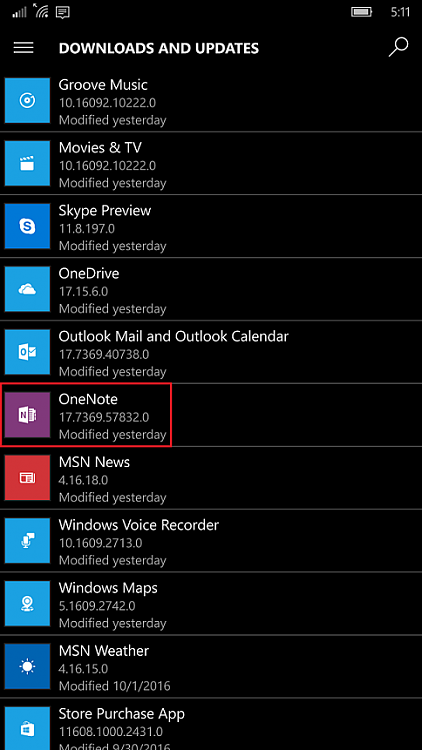Select the "Windows Voice Recorder" entry name
The height and width of the screenshot is (750, 422).
[x=139, y=525]
